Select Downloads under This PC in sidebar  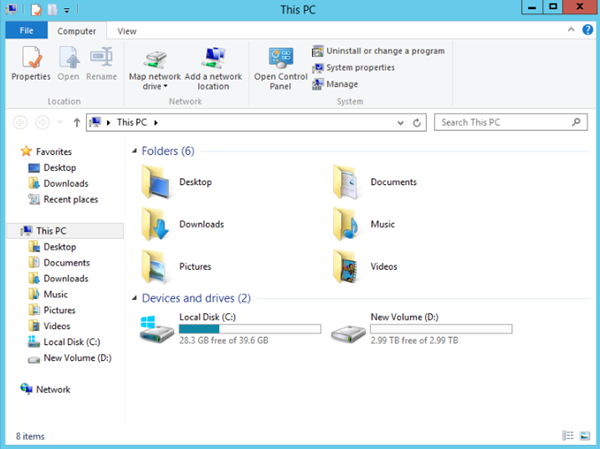[58, 279]
